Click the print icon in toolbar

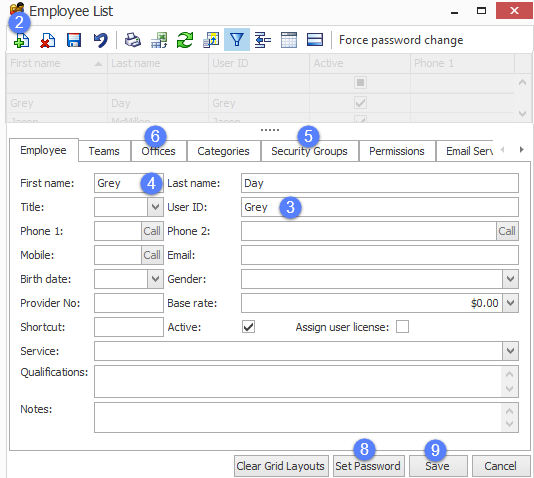pos(133,40)
